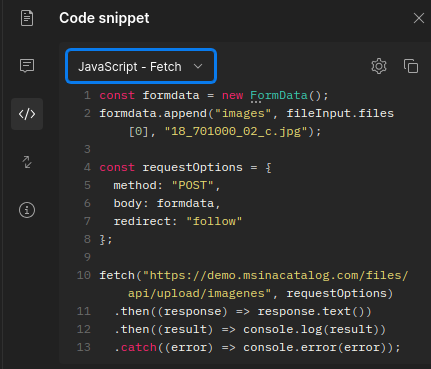This screenshot has width=431, height=369.
Task: Open code snippet settings gear
Action: click(x=379, y=66)
